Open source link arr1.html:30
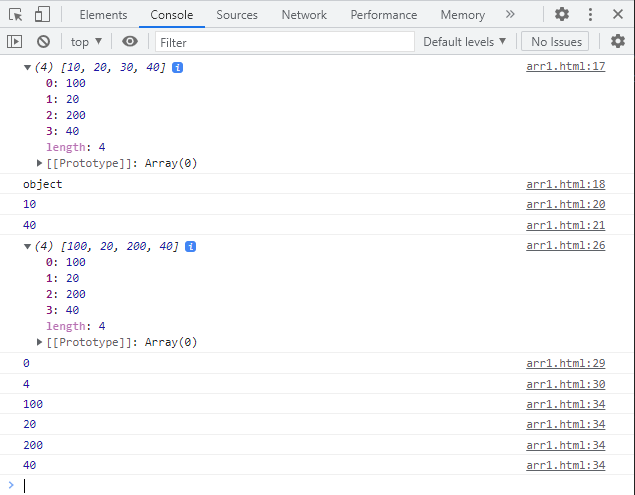Image resolution: width=635 pixels, height=495 pixels. (x=565, y=384)
